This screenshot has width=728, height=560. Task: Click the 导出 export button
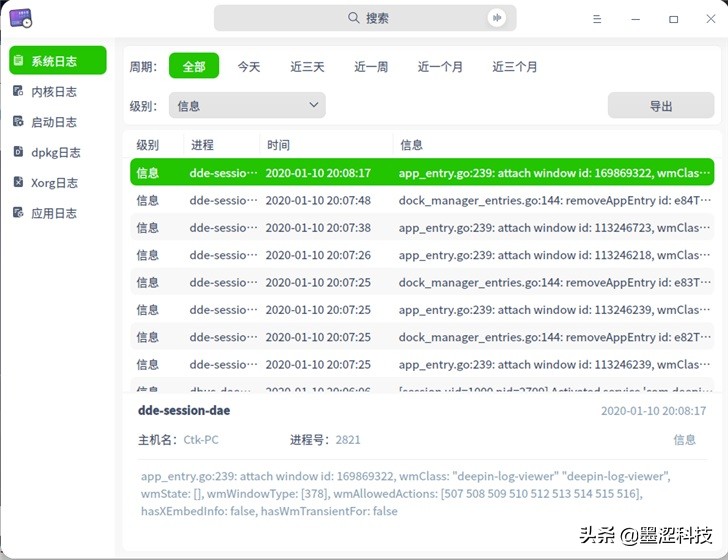[x=661, y=105]
